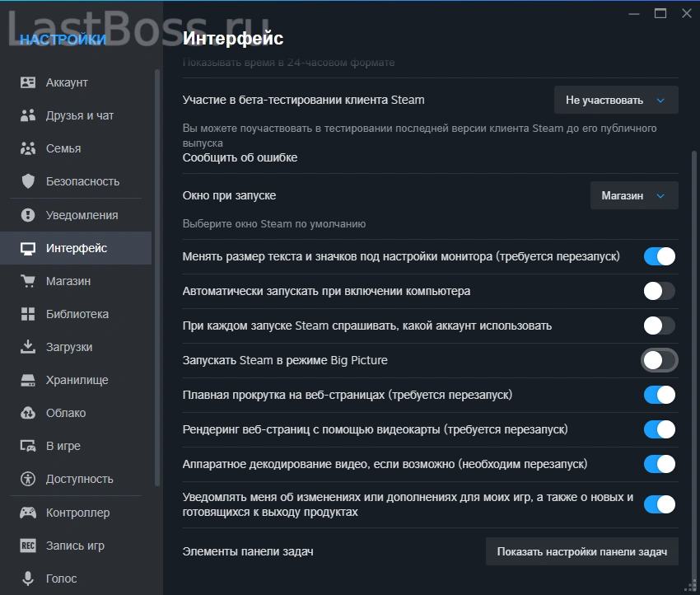Enable launching Steam in Big Picture mode
The image size is (700, 595).
[x=659, y=360]
